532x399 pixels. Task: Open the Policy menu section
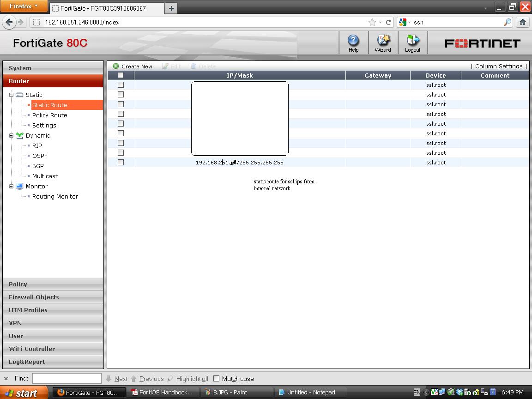click(53, 284)
